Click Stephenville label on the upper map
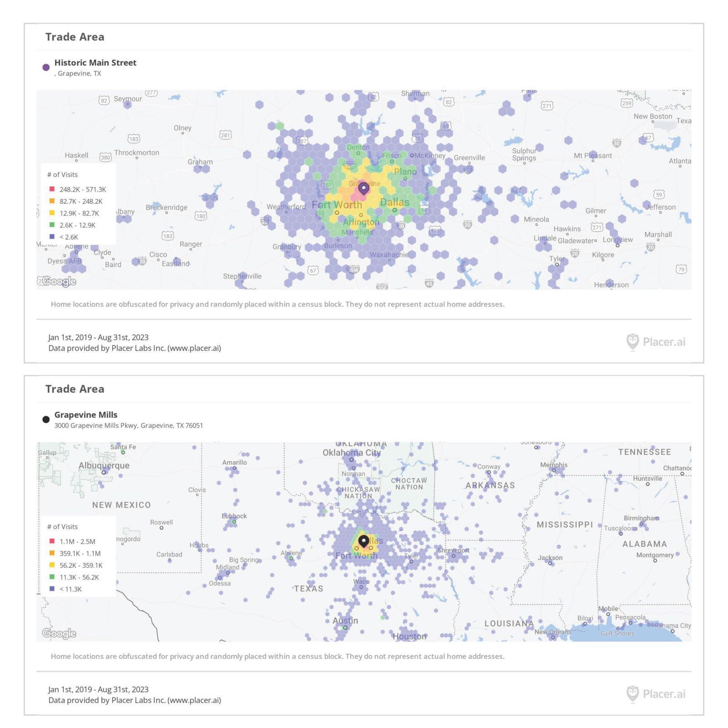Image resolution: width=728 pixels, height=728 pixels. coord(242,276)
